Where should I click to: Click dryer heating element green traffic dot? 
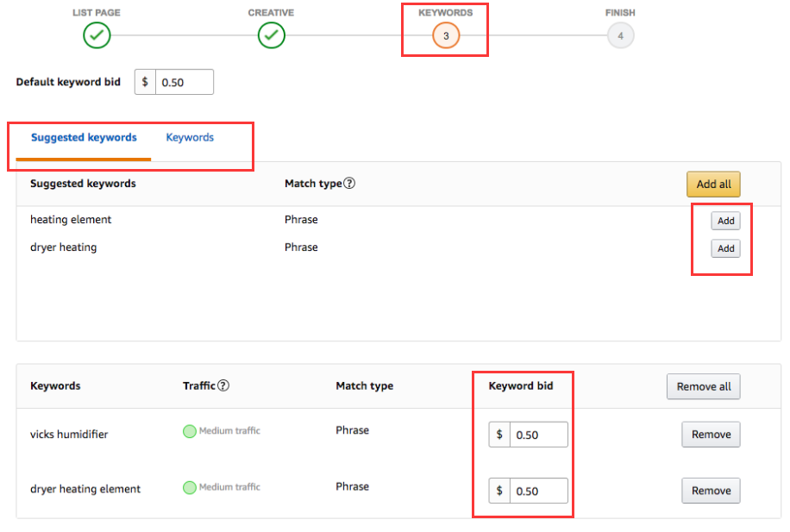click(x=190, y=487)
